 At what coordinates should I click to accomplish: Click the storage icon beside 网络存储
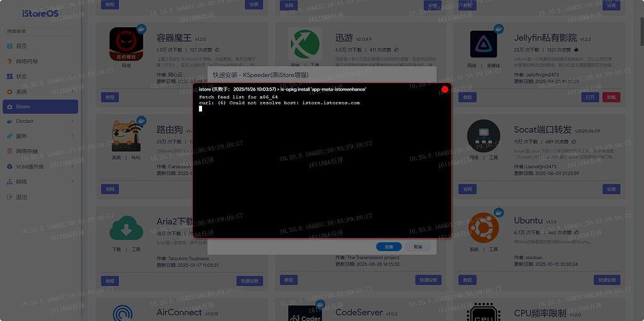[10, 151]
